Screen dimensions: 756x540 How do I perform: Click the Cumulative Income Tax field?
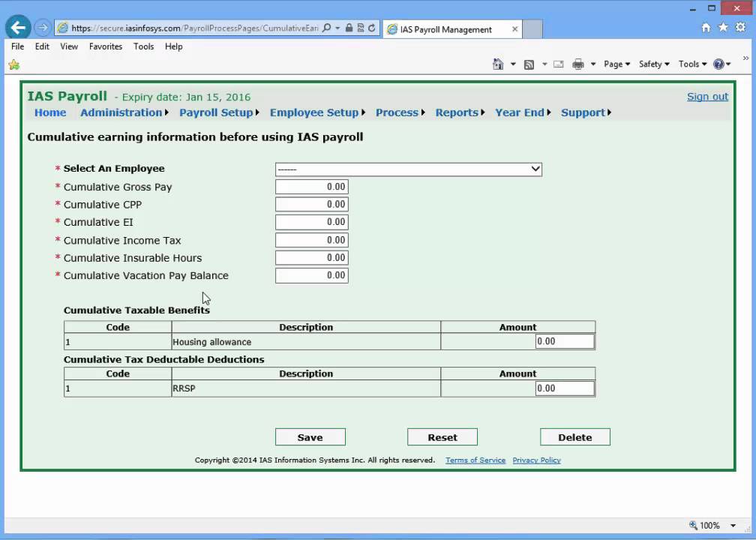click(x=311, y=240)
